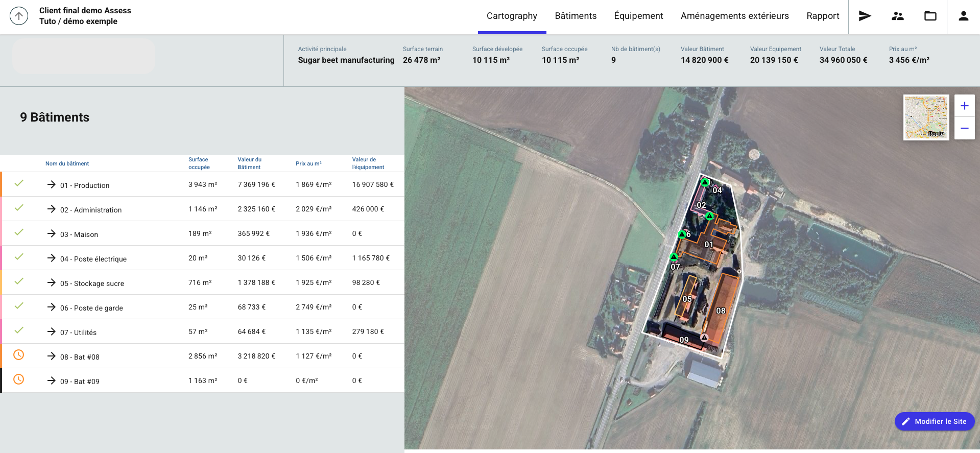Click the back up-arrow circle icon

pyautogui.click(x=19, y=16)
